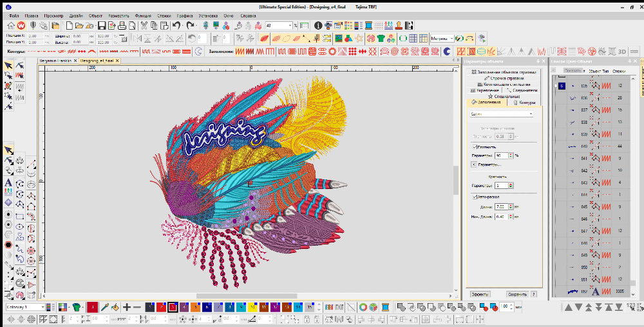Pick the color eyedropper tool
Image resolution: width=644 pixels, height=327 pixels.
click(104, 308)
